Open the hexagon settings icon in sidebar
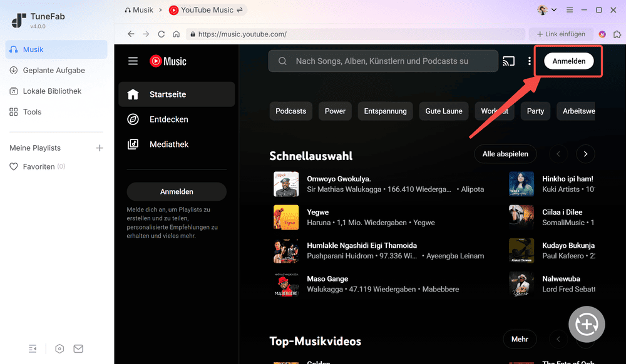The height and width of the screenshot is (364, 626). (x=59, y=349)
